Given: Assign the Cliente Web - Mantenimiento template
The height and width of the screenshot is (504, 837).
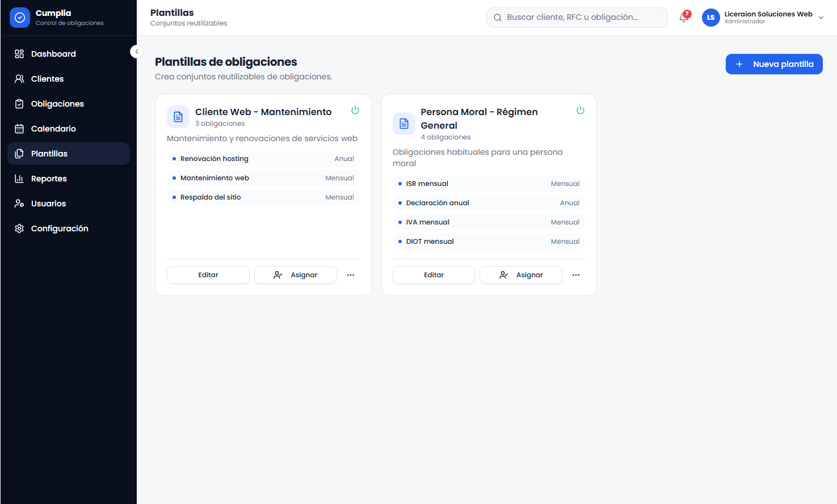Looking at the screenshot, I should pos(296,275).
